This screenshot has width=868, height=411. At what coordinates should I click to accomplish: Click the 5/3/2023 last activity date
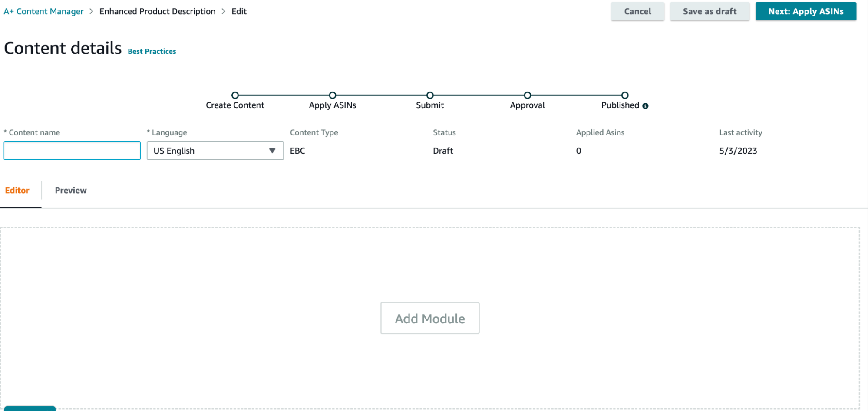point(738,151)
